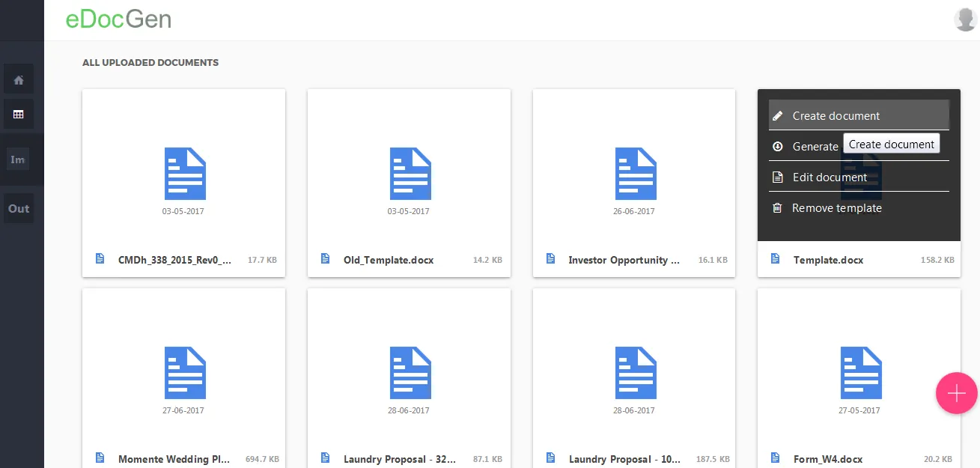Viewport: 980px width, 468px height.
Task: Click the Out logout icon in the sidebar
Action: pos(18,208)
